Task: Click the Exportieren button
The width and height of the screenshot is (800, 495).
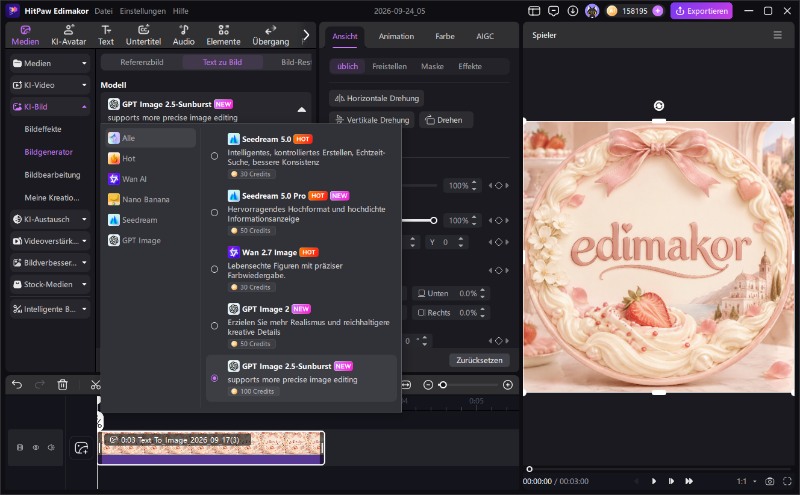Action: [x=702, y=11]
